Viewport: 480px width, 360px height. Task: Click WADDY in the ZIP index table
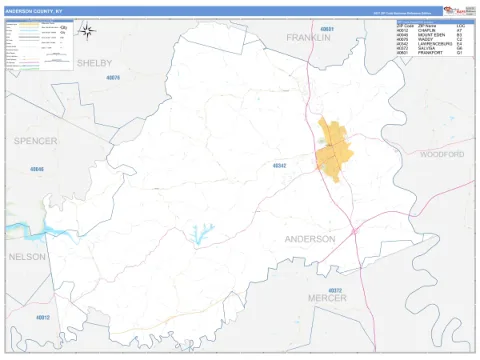(425, 39)
